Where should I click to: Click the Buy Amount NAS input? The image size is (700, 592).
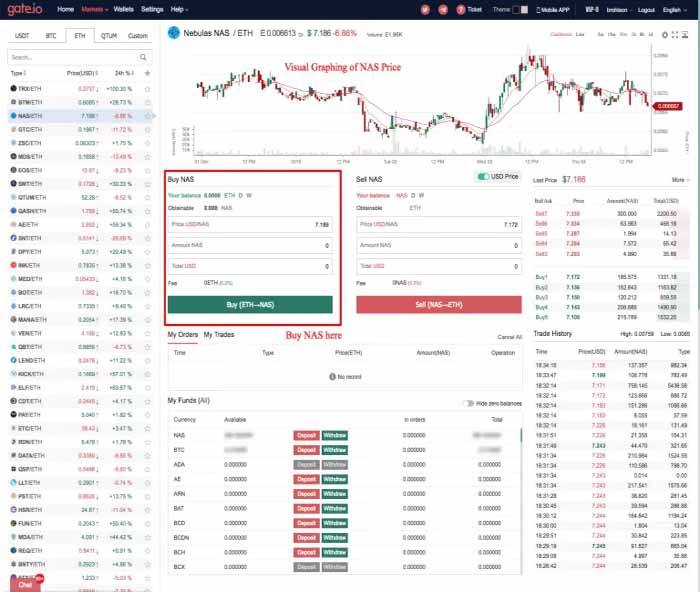(x=250, y=245)
